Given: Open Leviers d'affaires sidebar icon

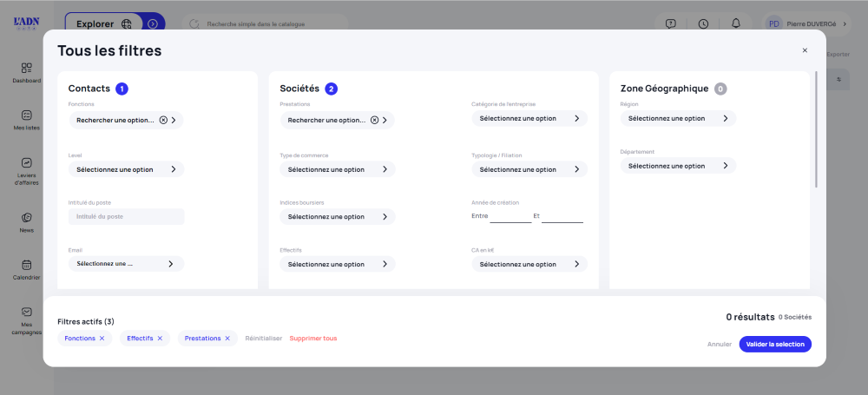Looking at the screenshot, I should tap(26, 163).
